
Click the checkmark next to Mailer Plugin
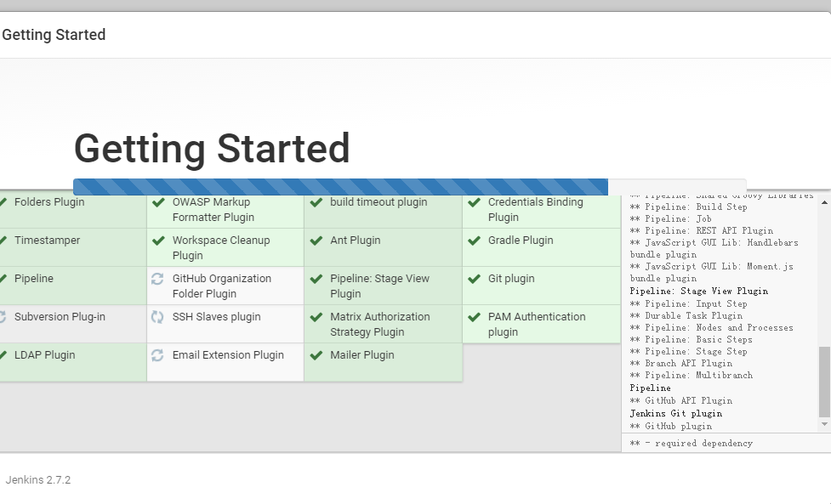[x=316, y=354]
